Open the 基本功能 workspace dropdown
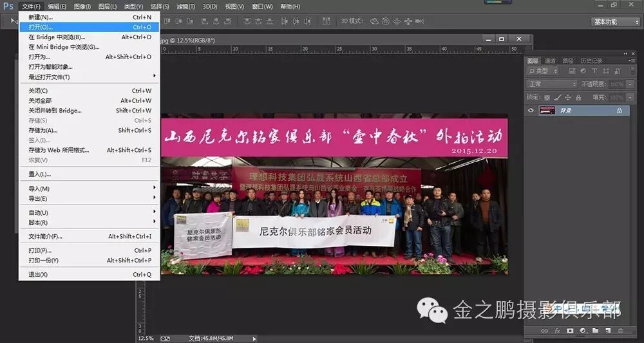Screen dimensions: 644x343 pos(615,22)
